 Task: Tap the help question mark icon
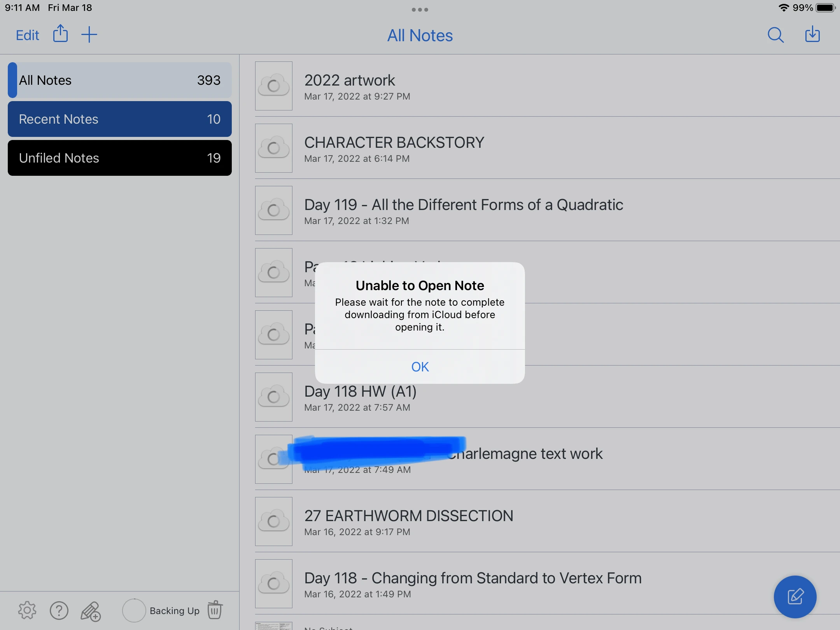tap(59, 611)
